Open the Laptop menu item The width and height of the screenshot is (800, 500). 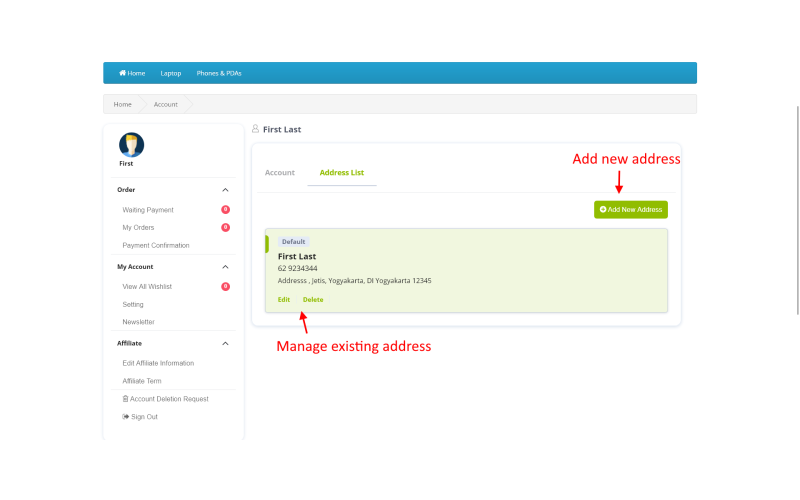tap(171, 73)
